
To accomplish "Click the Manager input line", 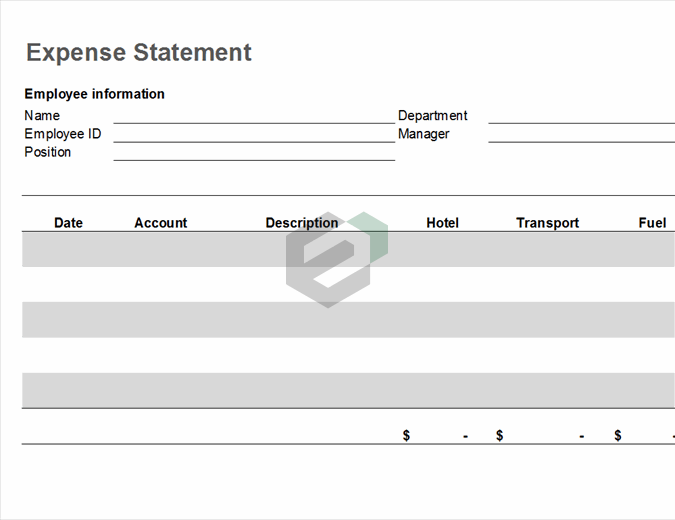I will (581, 134).
